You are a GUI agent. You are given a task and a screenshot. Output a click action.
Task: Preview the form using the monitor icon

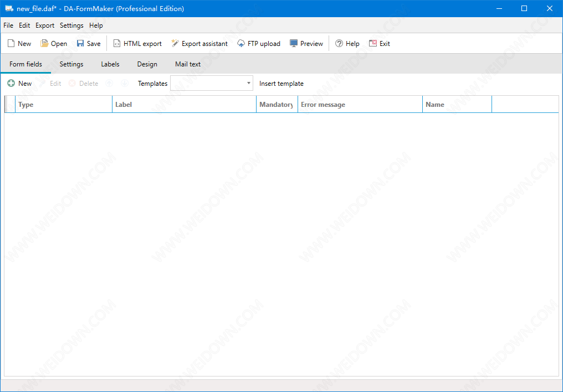click(x=294, y=44)
